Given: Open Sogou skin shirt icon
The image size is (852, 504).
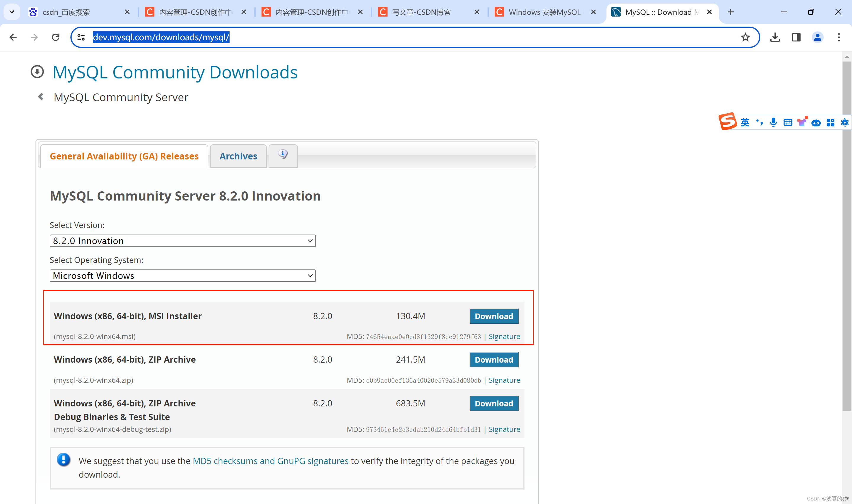Looking at the screenshot, I should 802,122.
